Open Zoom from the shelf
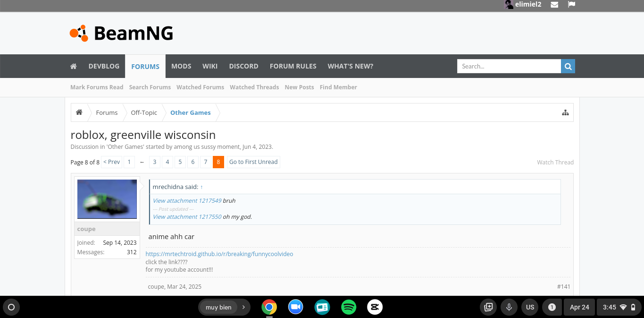The height and width of the screenshot is (318, 644). (296, 307)
